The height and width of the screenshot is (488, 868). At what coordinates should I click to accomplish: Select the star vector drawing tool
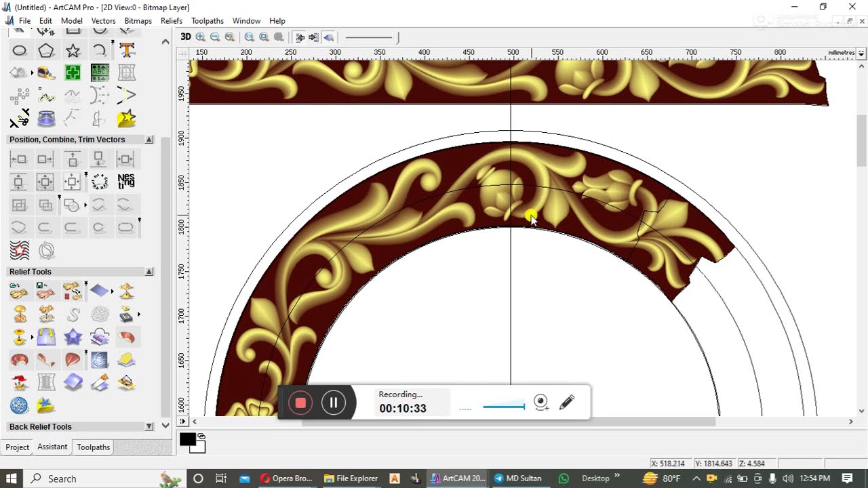[x=73, y=50]
